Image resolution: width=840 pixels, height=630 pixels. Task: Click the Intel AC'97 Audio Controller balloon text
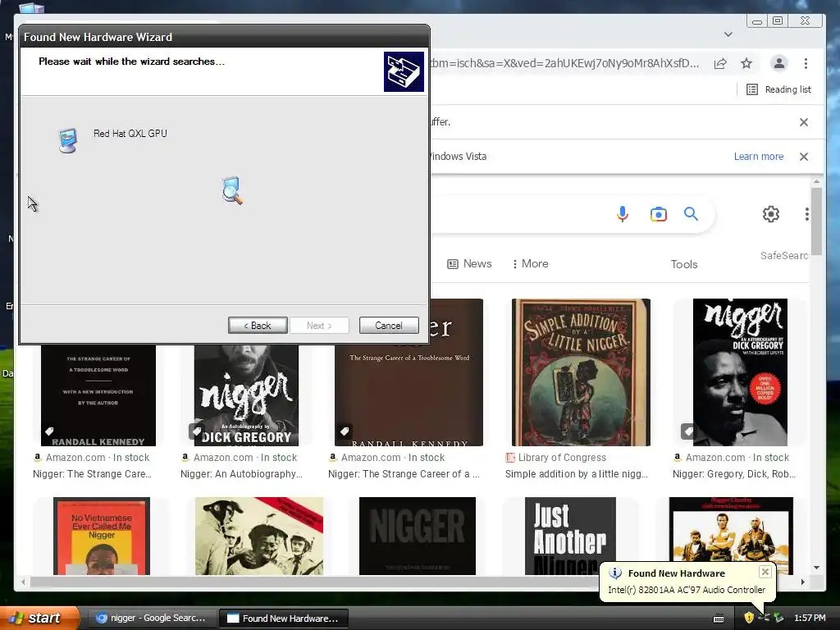pyautogui.click(x=687, y=590)
